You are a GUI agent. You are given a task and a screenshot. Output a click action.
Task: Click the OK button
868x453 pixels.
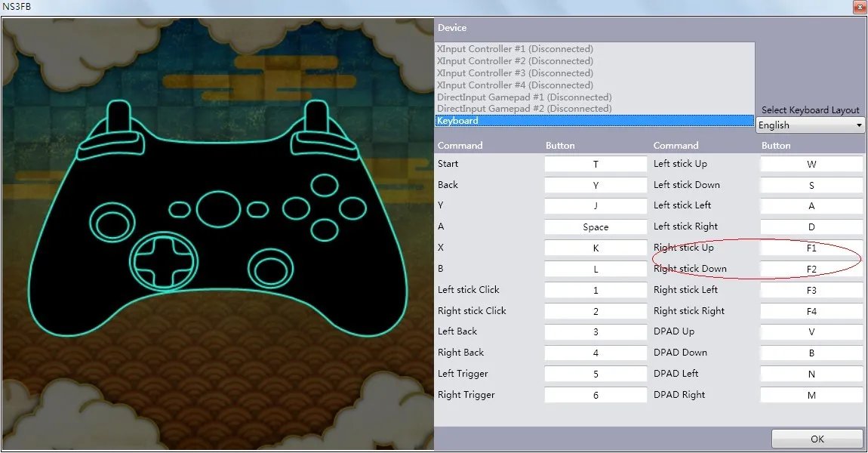(x=817, y=439)
